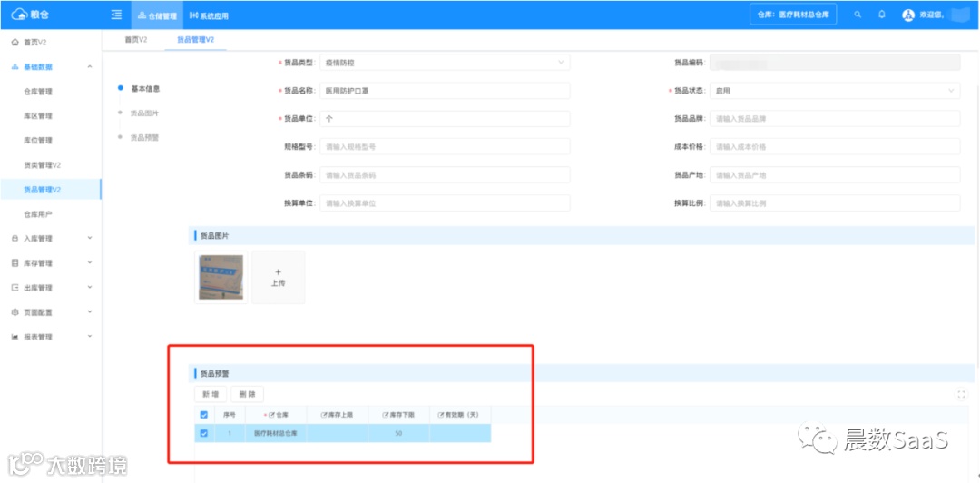Click the edit icon in the 库存上限 column header
980x483 pixels.
pyautogui.click(x=324, y=415)
